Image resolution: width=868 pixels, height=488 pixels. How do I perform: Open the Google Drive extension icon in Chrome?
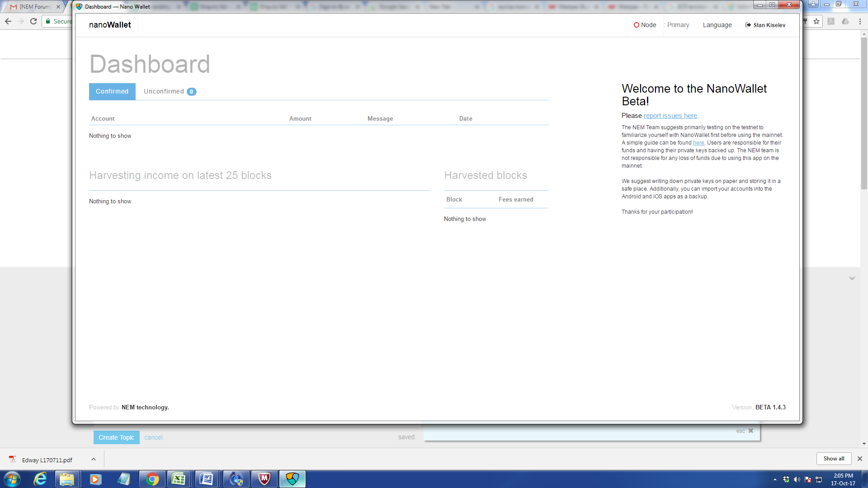[x=845, y=21]
